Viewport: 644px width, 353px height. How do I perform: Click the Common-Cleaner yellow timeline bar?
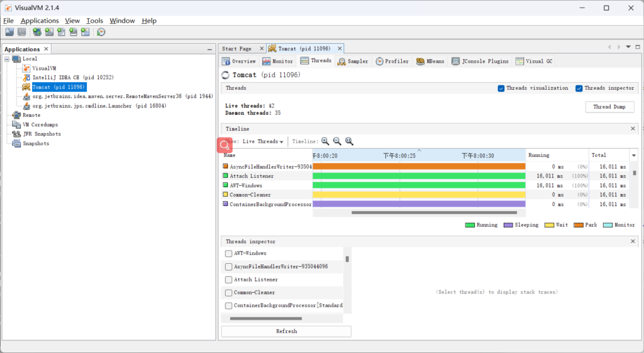(419, 195)
